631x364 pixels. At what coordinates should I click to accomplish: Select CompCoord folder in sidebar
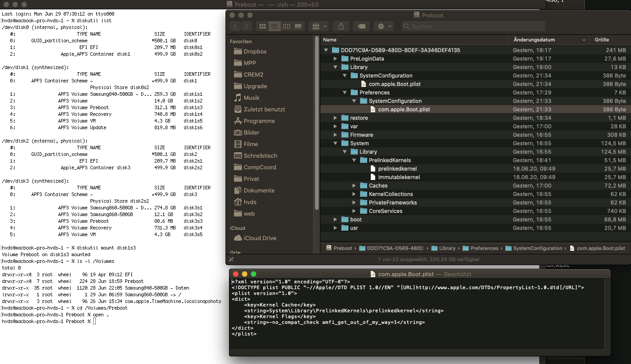click(255, 167)
